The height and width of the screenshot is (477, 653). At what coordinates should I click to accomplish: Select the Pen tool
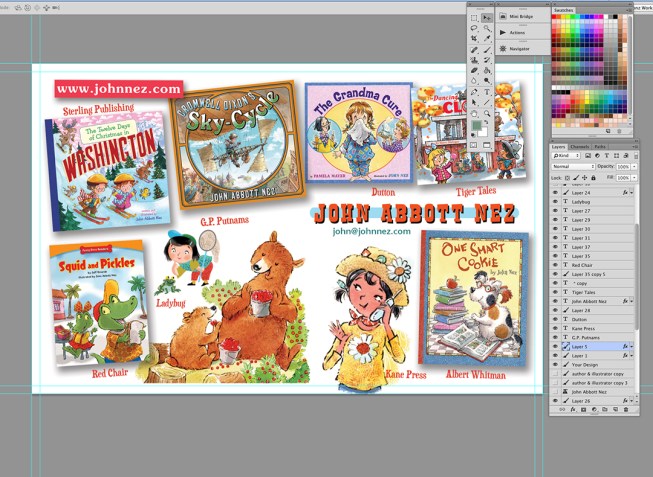click(x=474, y=92)
